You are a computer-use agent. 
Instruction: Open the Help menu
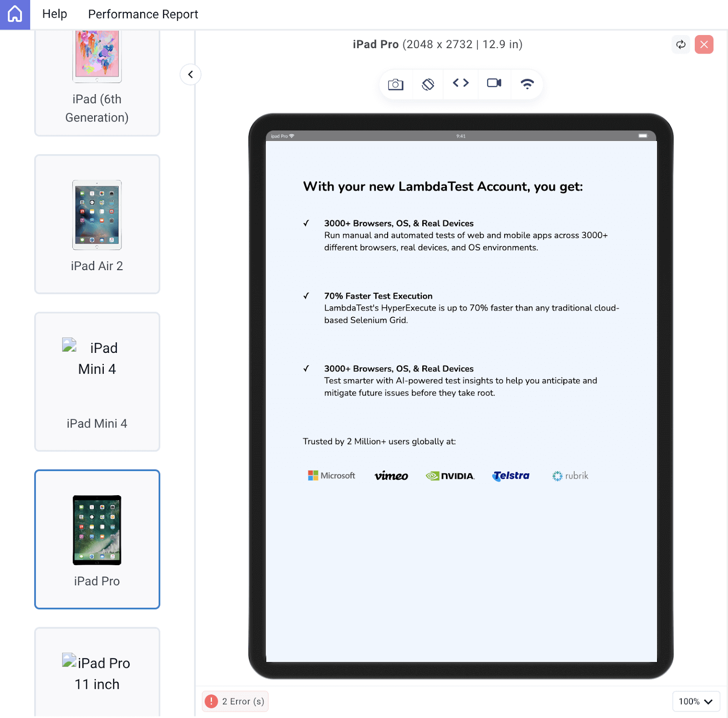pyautogui.click(x=55, y=14)
